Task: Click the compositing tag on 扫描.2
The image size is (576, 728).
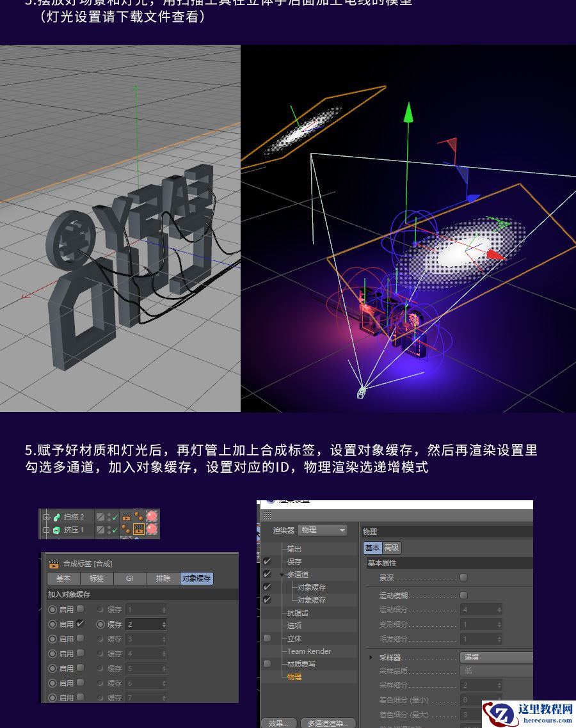Action: pos(126,516)
